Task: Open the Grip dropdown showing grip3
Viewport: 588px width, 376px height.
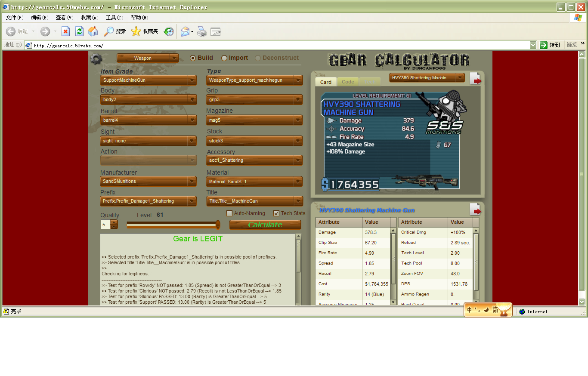Action: click(254, 99)
